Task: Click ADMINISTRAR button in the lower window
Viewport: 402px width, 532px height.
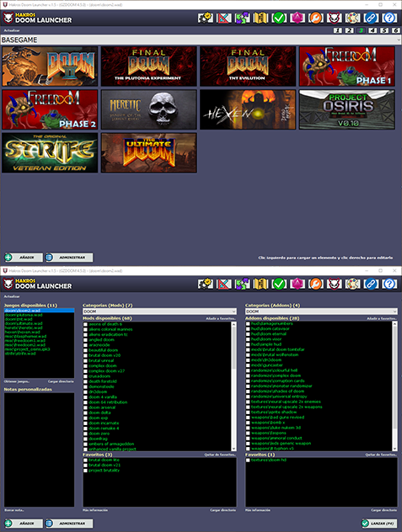Action: click(x=69, y=524)
